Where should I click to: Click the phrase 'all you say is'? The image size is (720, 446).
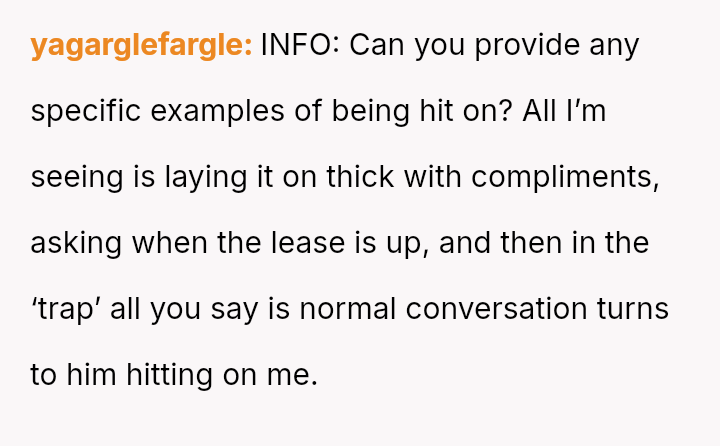click(196, 310)
